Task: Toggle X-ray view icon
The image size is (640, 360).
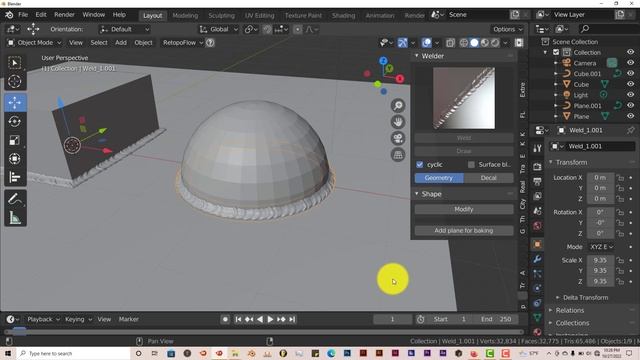Action: click(x=450, y=42)
